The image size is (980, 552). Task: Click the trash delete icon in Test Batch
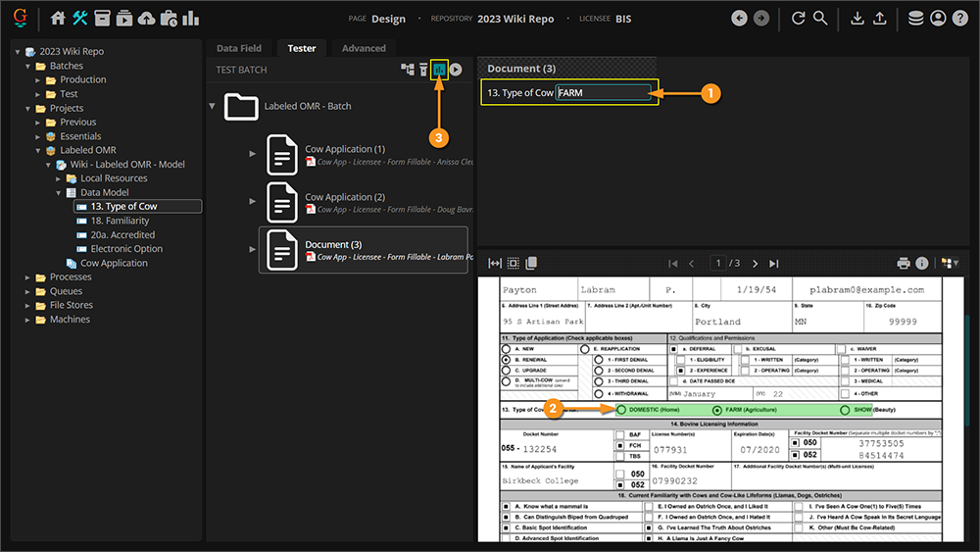[x=423, y=70]
